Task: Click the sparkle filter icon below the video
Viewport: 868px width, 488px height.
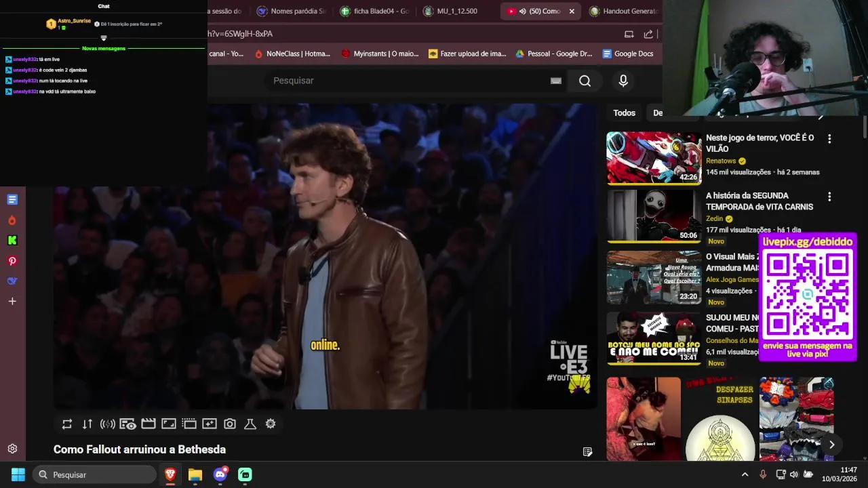Action: point(210,424)
